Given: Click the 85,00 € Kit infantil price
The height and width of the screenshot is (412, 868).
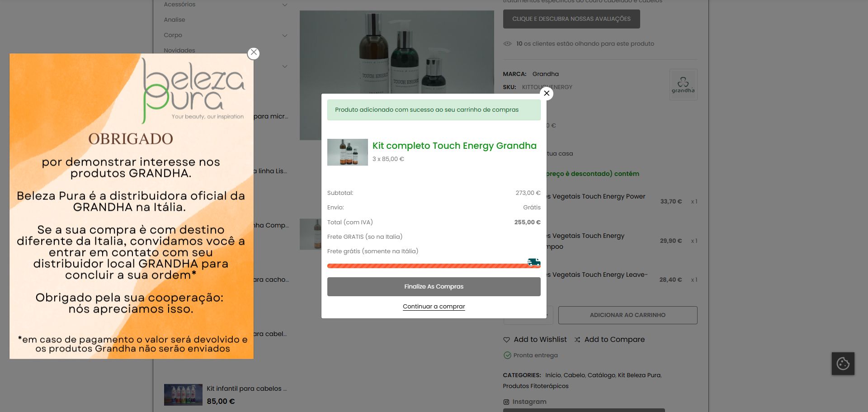Looking at the screenshot, I should (221, 402).
